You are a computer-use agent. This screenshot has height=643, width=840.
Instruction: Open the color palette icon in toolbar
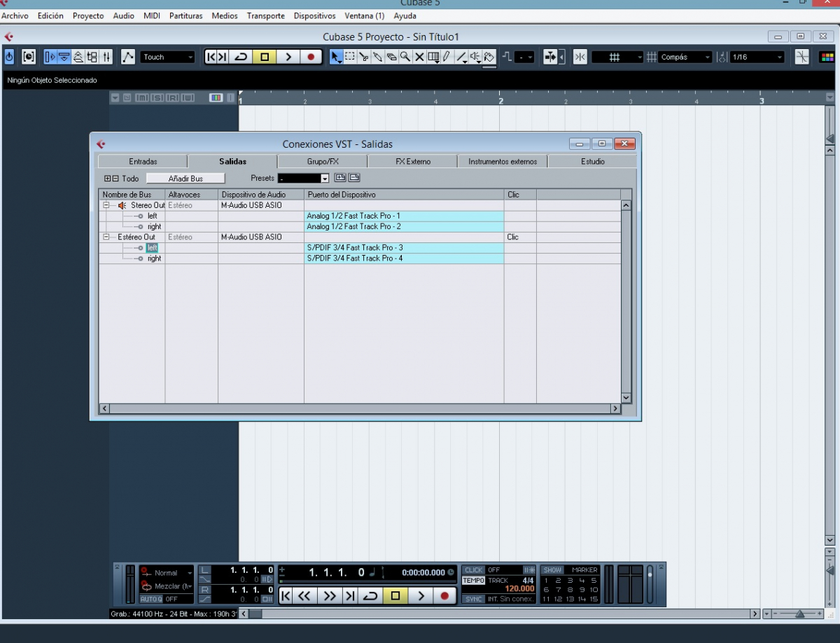tap(826, 57)
